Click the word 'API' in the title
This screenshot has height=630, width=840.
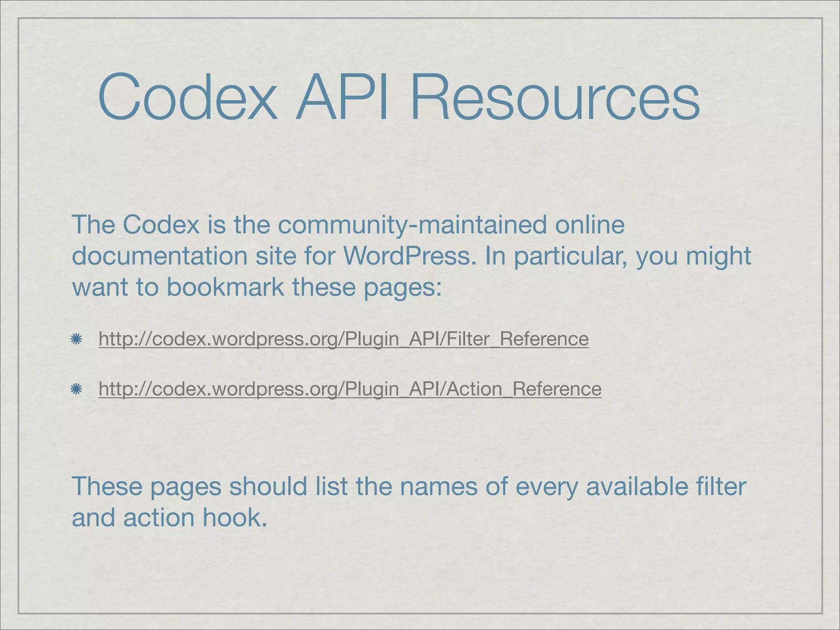342,97
